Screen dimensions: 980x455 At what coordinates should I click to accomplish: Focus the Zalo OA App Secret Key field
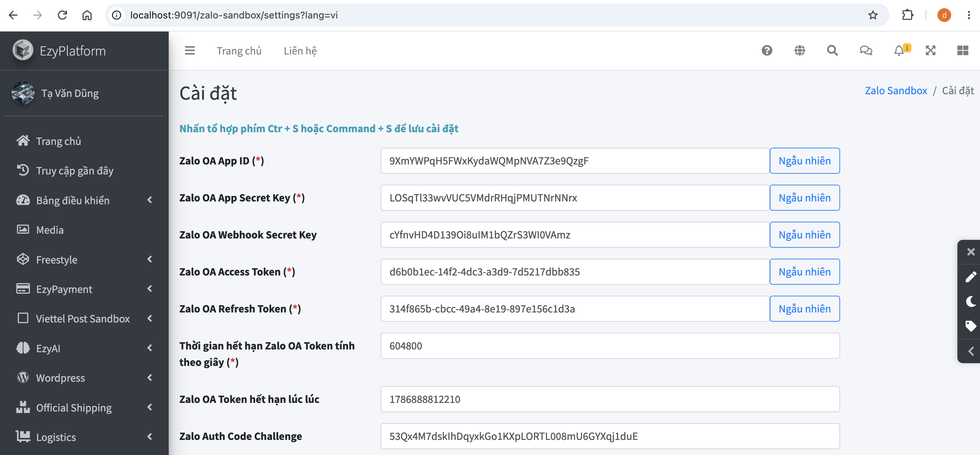575,198
